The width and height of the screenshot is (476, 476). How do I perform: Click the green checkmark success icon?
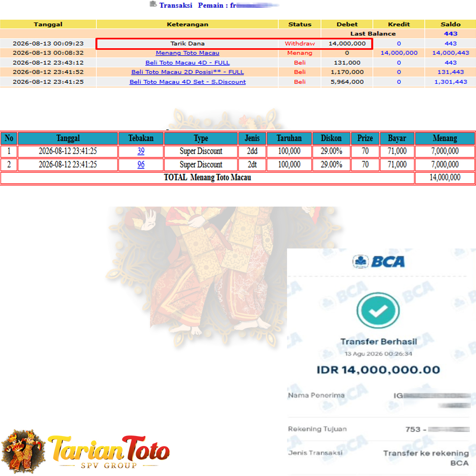coord(378,310)
